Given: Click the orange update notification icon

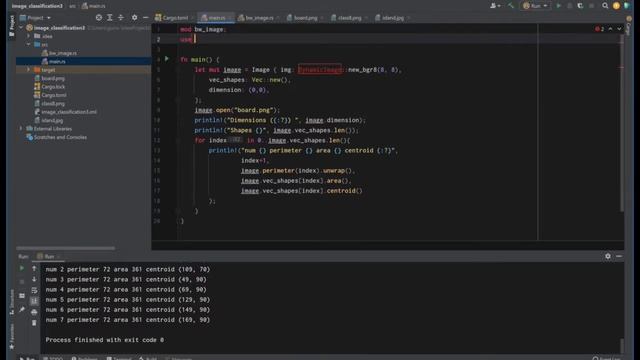Looking at the screenshot, I should click(616, 6).
